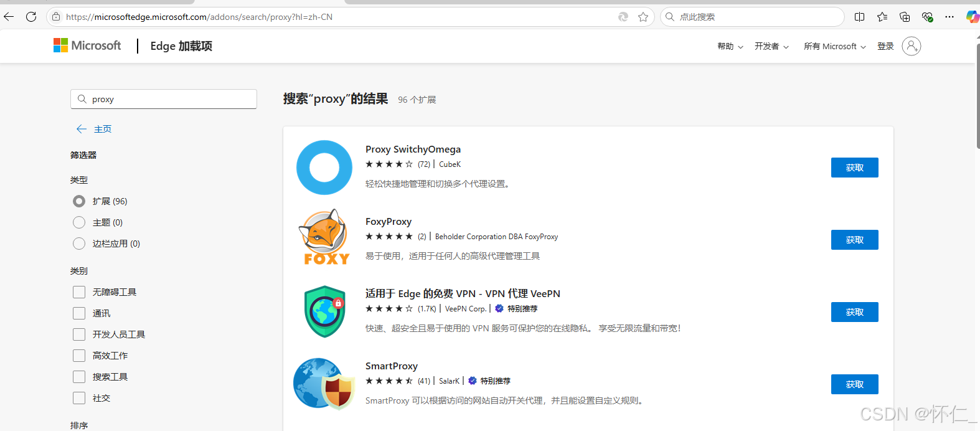Viewport: 980px width, 431px height.
Task: Open split screen icon in toolbar
Action: point(860,17)
